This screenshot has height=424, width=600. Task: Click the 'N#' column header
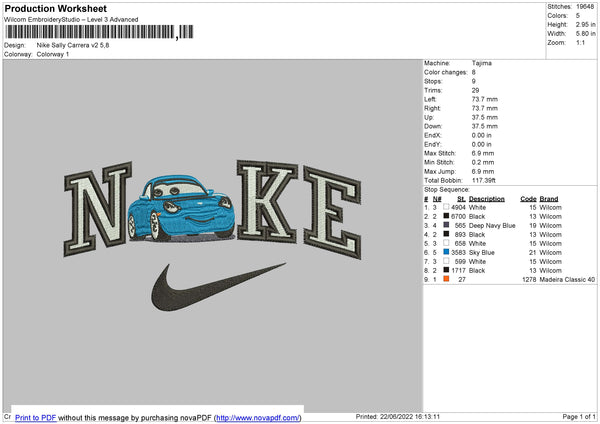click(x=437, y=199)
